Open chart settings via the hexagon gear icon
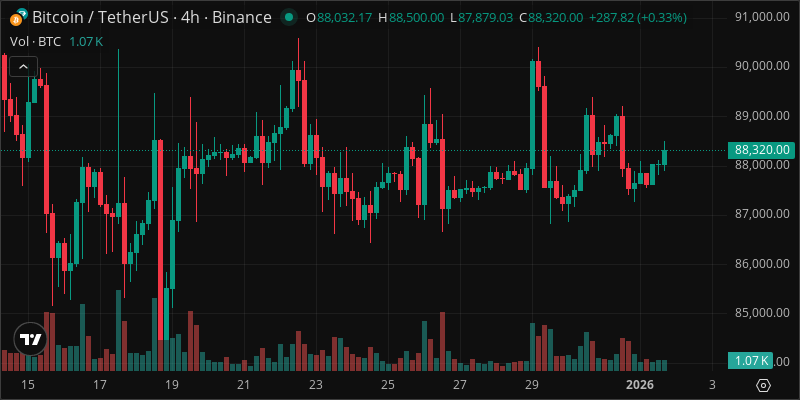 coord(763,385)
